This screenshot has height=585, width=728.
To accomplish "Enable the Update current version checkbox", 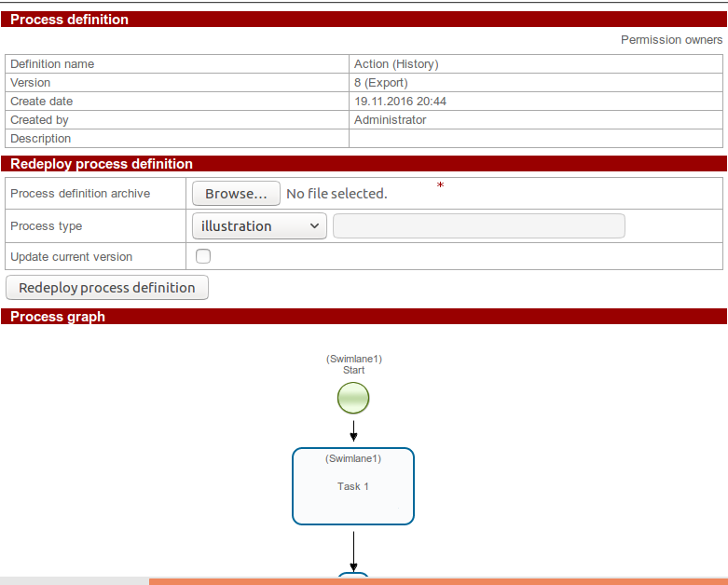I will (x=202, y=256).
